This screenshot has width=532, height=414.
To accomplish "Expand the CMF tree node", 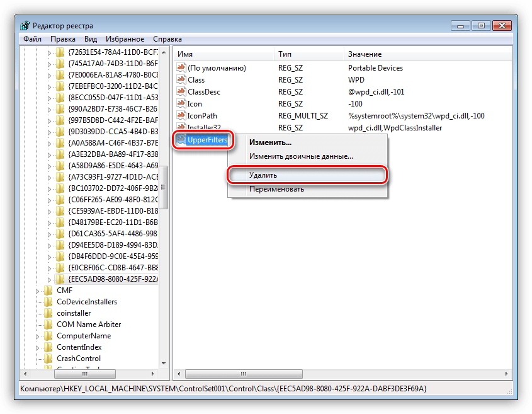I will click(38, 290).
